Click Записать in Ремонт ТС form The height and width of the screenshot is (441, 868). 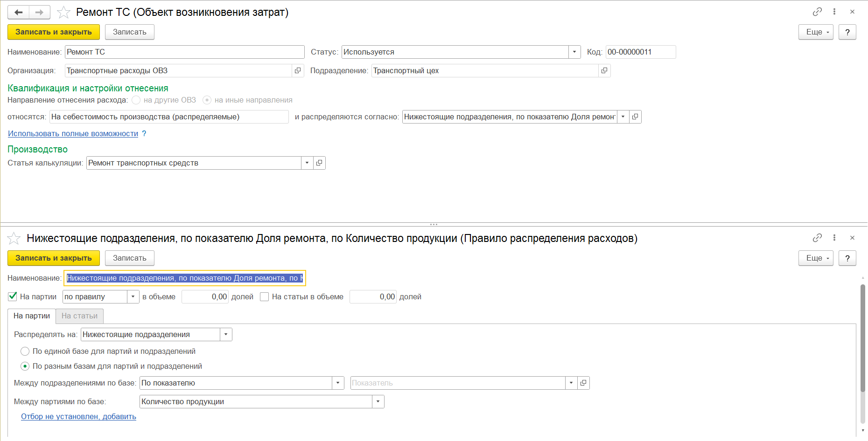click(130, 32)
